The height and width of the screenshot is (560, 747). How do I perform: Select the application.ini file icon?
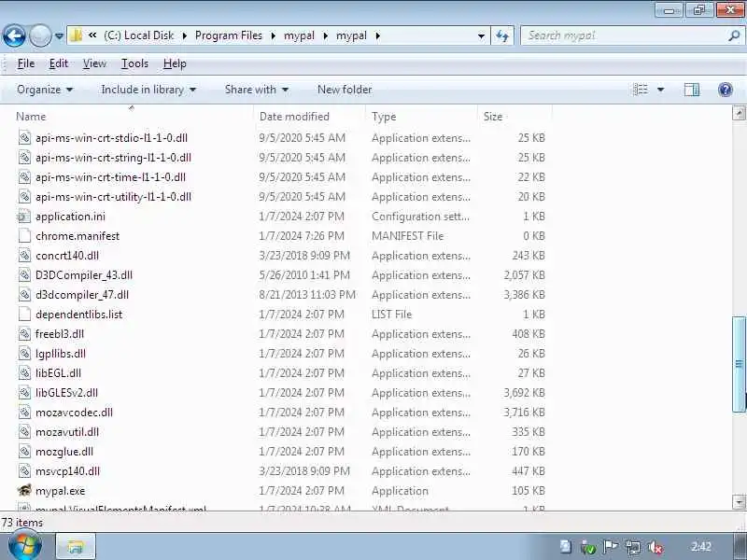(x=23, y=217)
